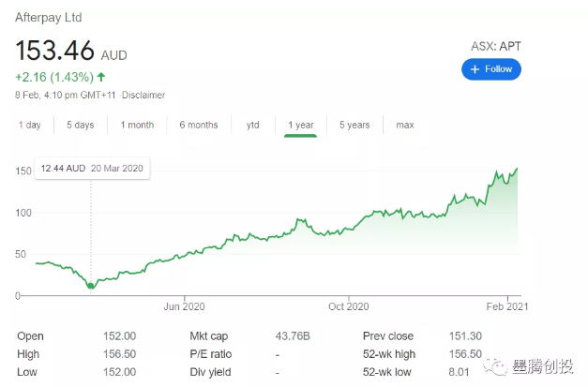This screenshot has width=588, height=387.
Task: Click the Jun 2020 axis label
Action: tap(184, 306)
